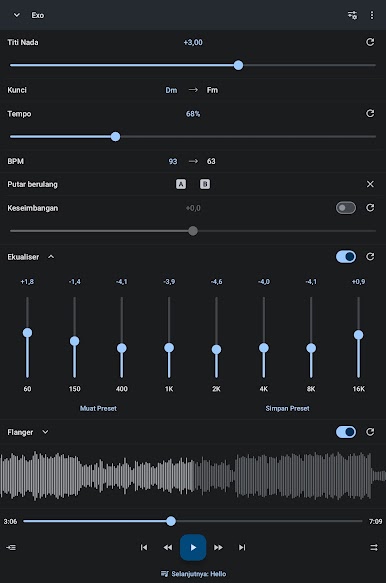Image resolution: width=386 pixels, height=583 pixels.
Task: Click the 2K gain value -4,6
Action: tap(216, 281)
